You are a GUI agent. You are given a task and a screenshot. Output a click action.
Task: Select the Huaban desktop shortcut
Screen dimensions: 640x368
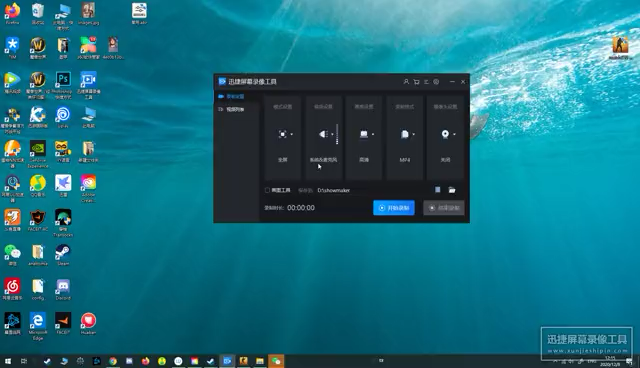(88, 324)
